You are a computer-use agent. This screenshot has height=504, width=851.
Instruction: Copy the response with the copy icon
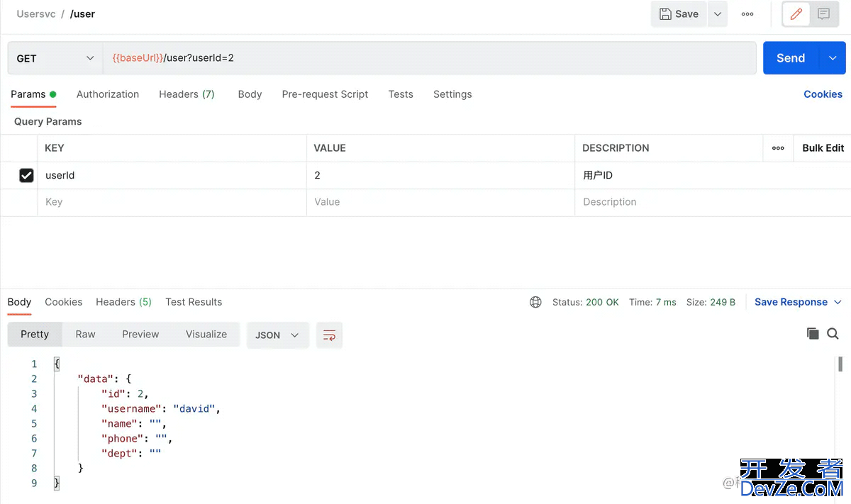coord(813,334)
